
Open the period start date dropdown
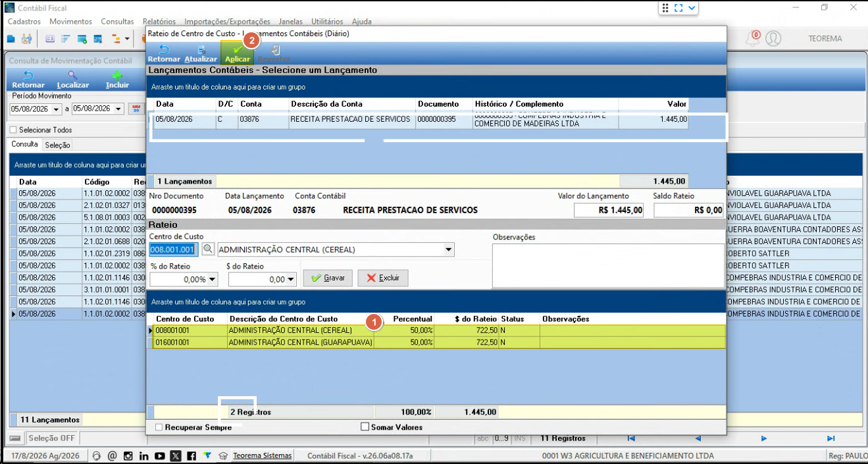[x=56, y=109]
